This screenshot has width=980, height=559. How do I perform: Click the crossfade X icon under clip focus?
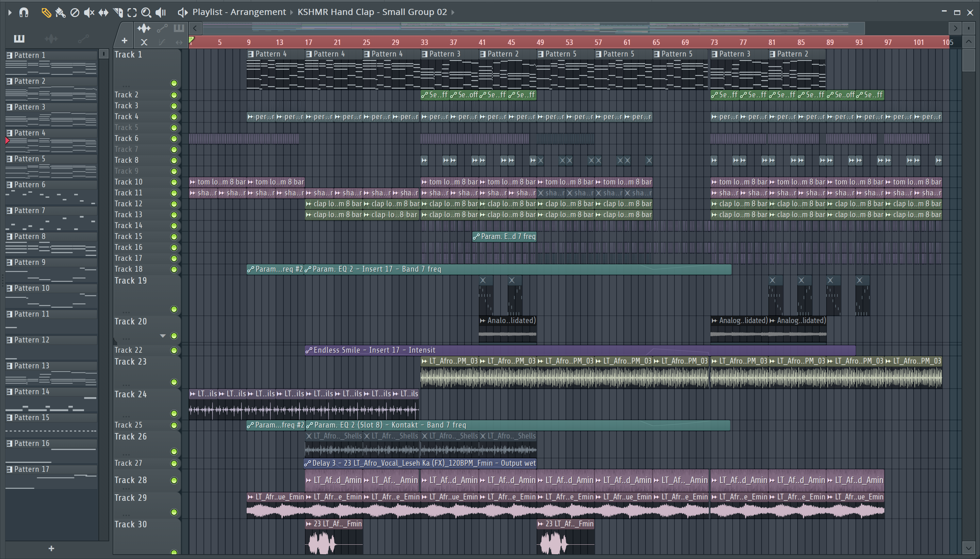(x=144, y=42)
